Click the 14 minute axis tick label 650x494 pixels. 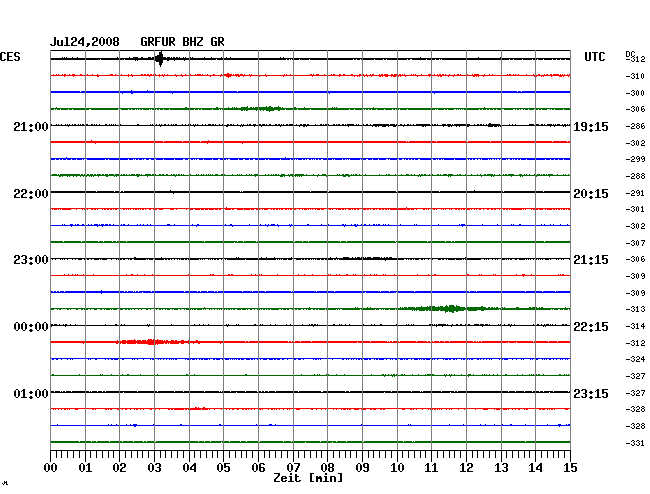pos(535,468)
